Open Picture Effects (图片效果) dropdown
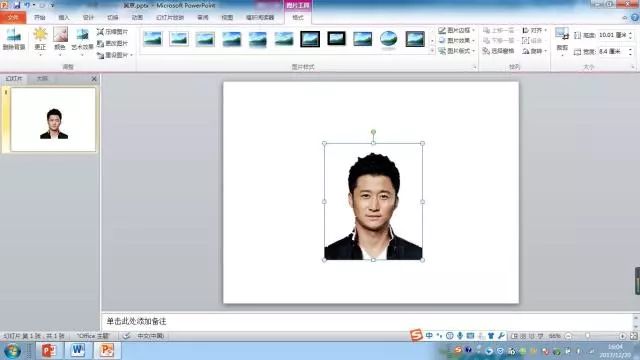The image size is (640, 360). tap(456, 40)
